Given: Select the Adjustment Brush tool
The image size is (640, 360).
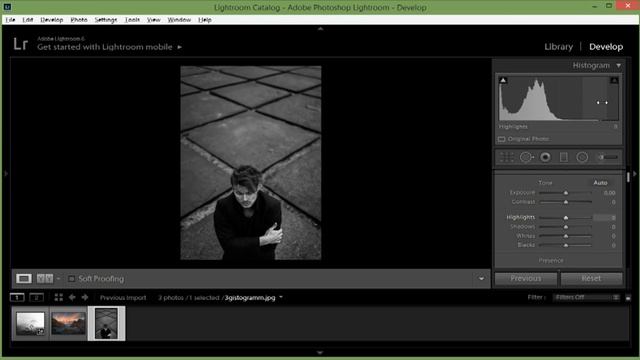Looking at the screenshot, I should tap(607, 157).
